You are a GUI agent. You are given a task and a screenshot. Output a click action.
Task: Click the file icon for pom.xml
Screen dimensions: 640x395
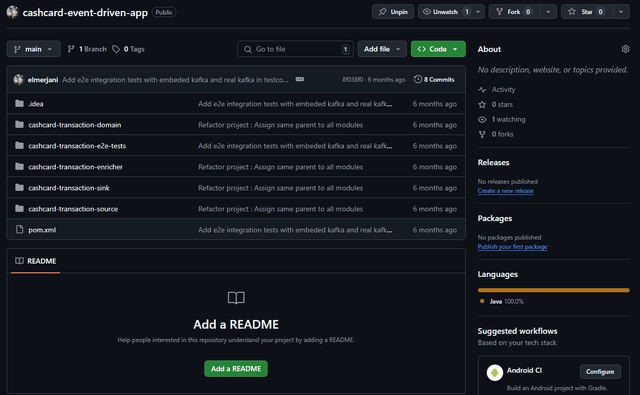coord(19,229)
